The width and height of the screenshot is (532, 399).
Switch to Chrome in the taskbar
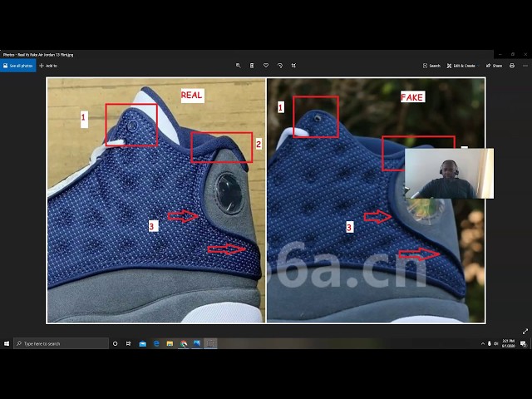point(183,343)
